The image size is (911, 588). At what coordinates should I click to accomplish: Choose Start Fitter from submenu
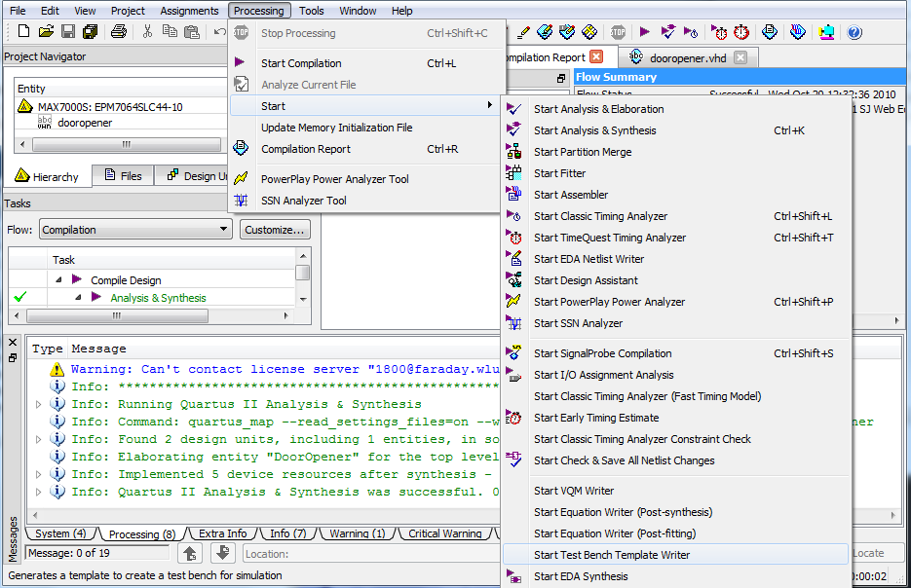coord(675,173)
